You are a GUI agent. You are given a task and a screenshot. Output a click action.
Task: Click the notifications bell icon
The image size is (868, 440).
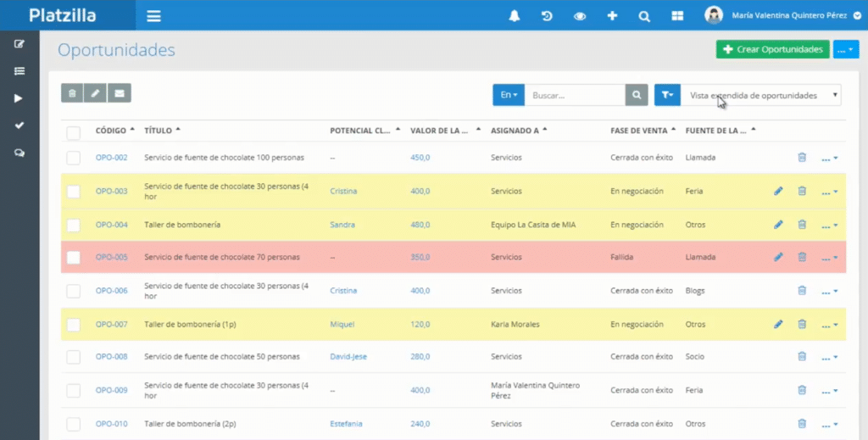coord(514,16)
